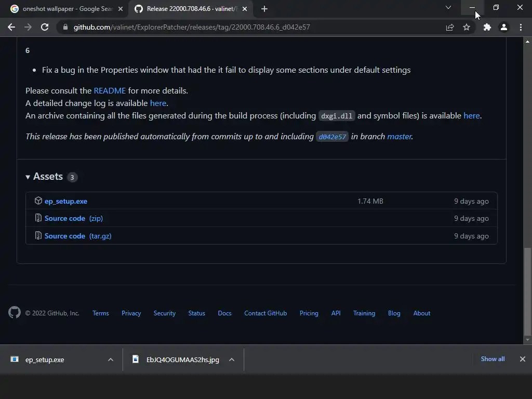
Task: Close the Release 22000.708.46.6 tab
Action: point(245,9)
